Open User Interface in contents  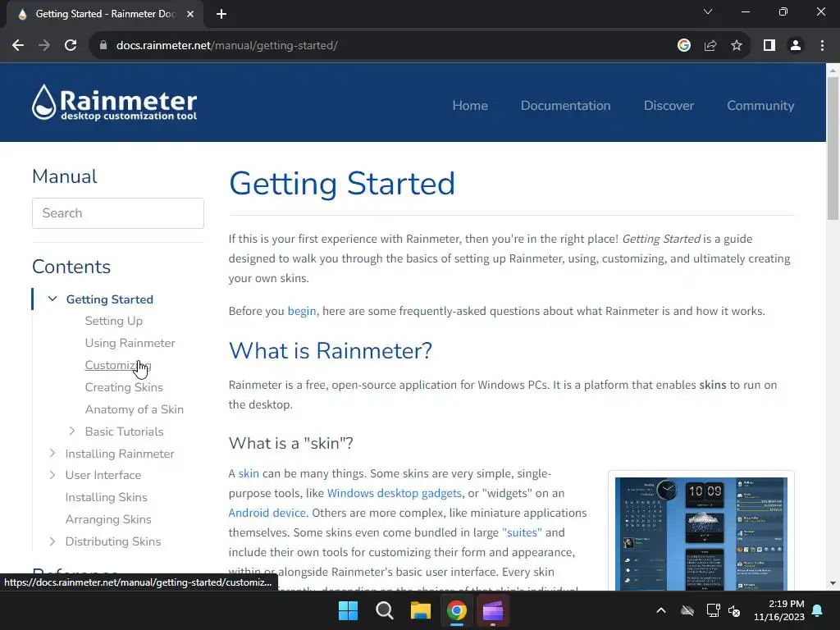coord(103,475)
